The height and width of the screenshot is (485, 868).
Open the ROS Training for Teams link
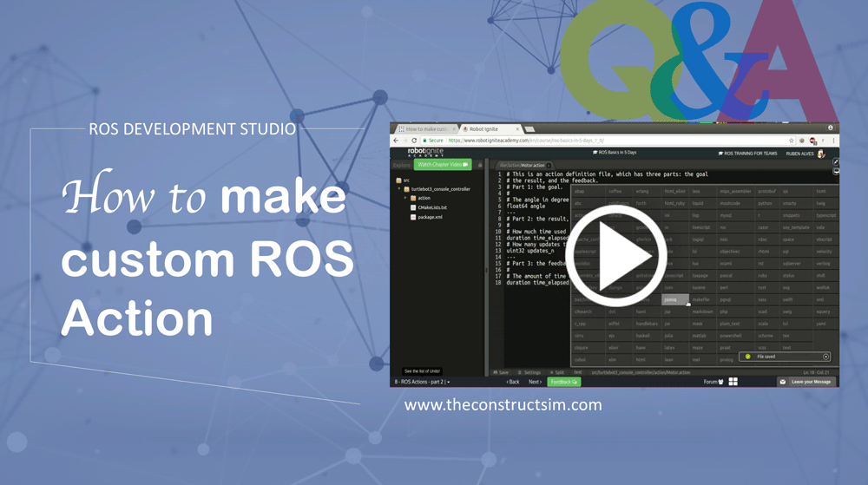point(747,154)
